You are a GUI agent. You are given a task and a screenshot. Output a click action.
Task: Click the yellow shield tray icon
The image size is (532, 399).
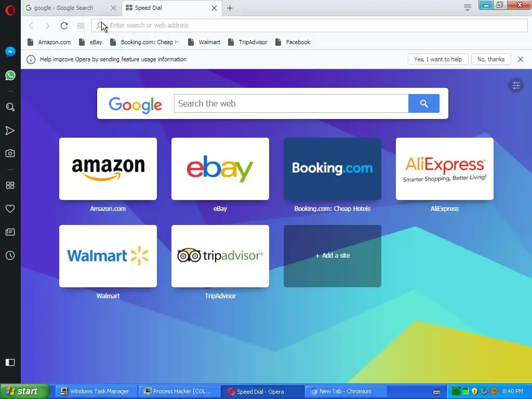475,392
